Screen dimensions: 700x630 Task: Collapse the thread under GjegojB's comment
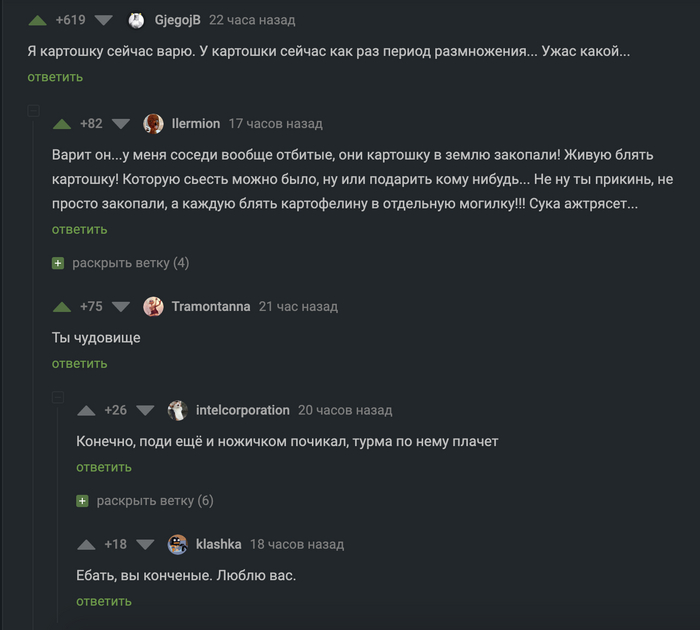pos(34,112)
